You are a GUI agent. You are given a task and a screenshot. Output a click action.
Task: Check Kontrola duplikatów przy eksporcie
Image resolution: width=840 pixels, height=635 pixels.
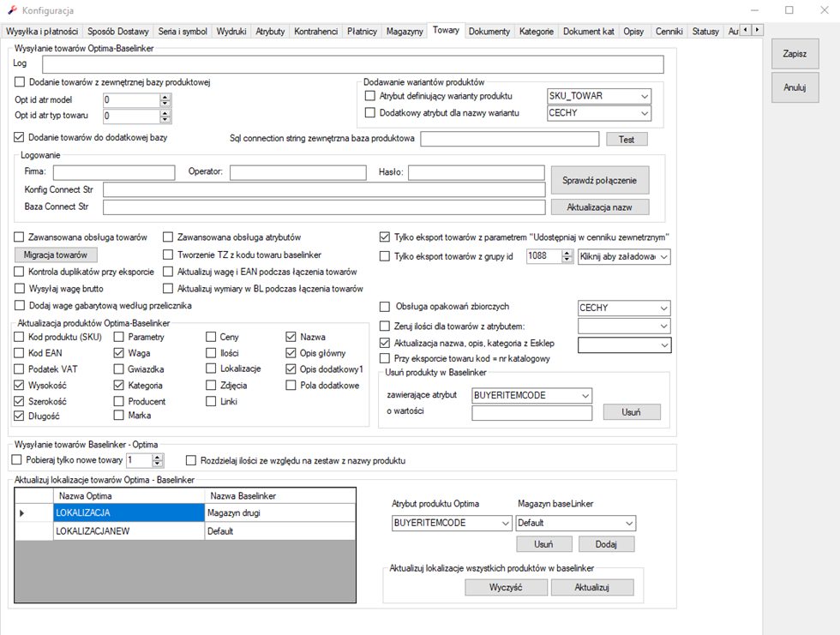[19, 272]
